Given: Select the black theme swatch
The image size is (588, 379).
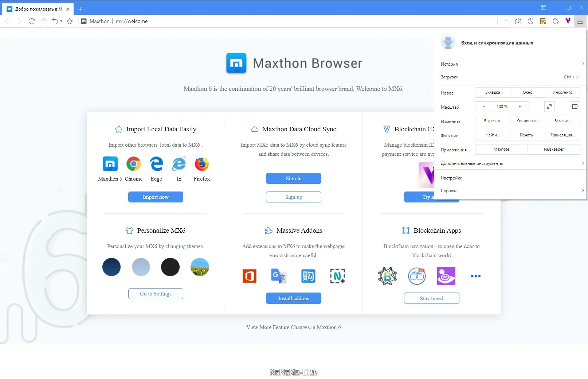Looking at the screenshot, I should [170, 267].
